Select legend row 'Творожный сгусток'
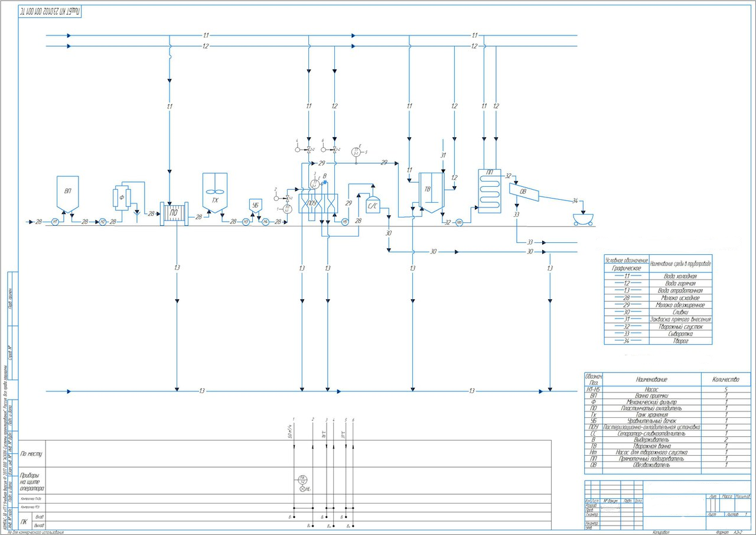 [x=658, y=326]
